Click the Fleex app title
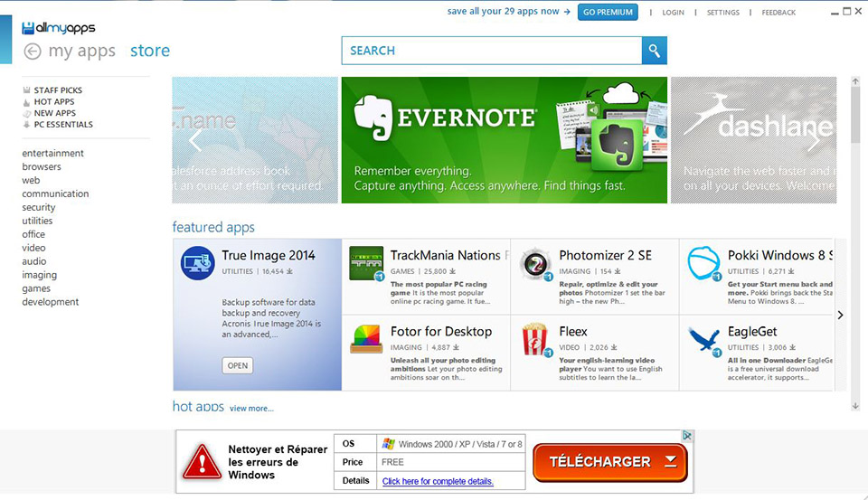Viewport: 868px width, 500px height. [573, 331]
